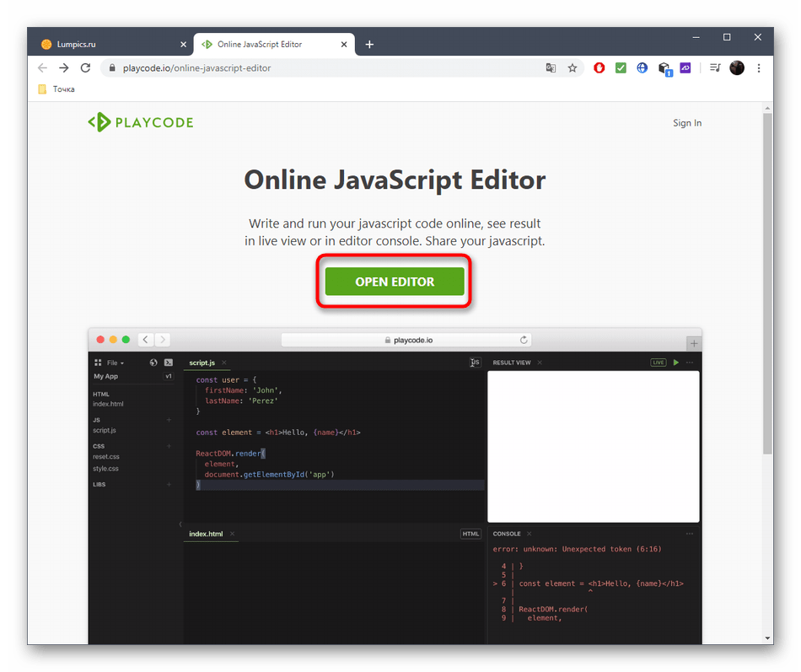Open the red AdBlock hand extension
801x672 pixels.
[599, 68]
